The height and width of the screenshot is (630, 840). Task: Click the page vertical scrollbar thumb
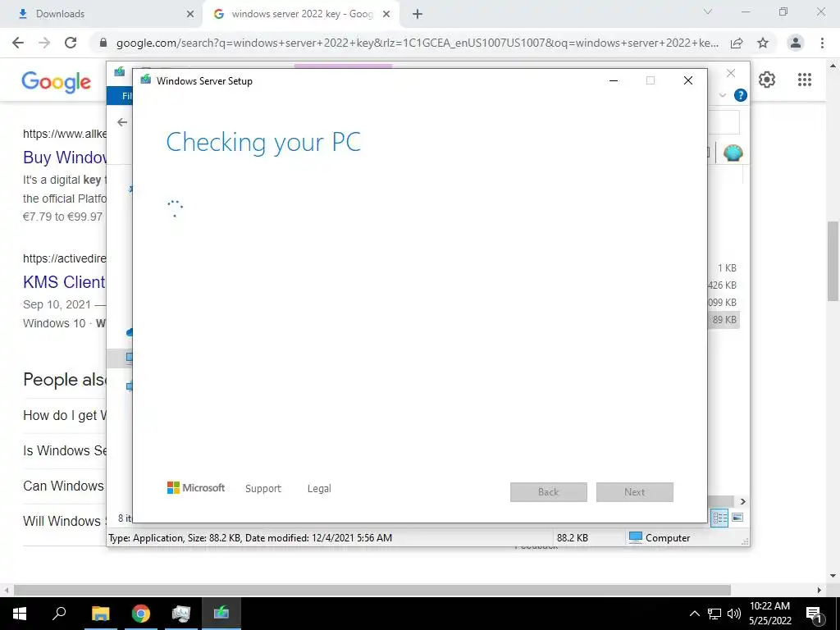pos(833,261)
